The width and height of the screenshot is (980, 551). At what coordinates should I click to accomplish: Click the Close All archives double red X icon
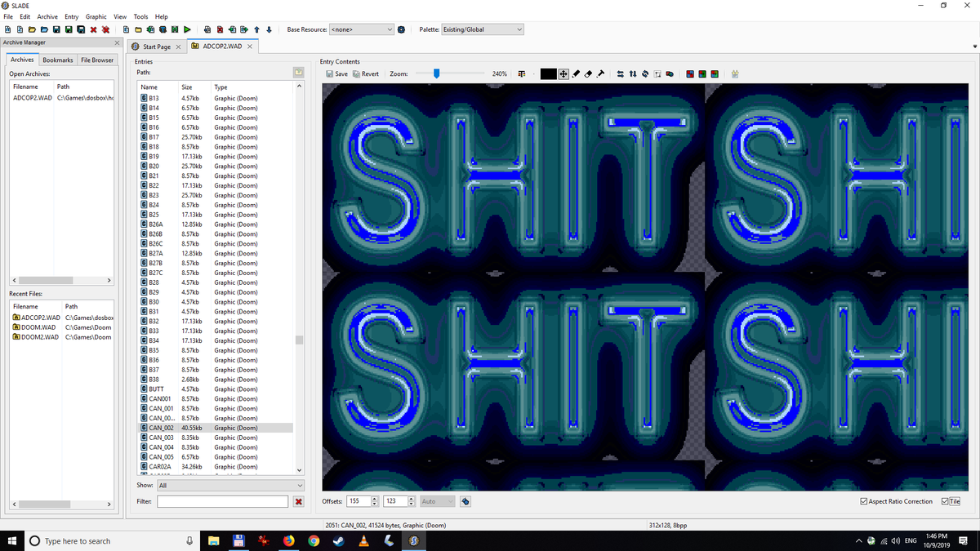105,29
